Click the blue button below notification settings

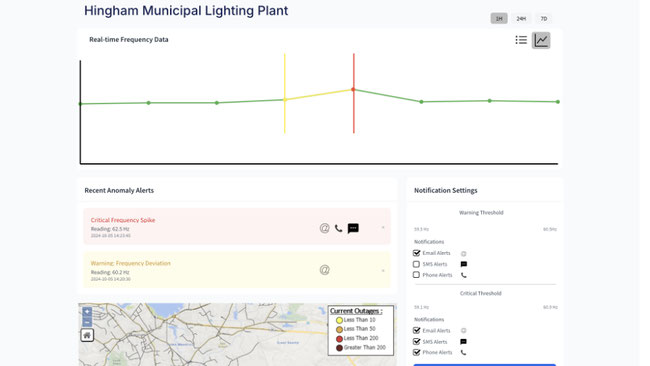coord(485,365)
